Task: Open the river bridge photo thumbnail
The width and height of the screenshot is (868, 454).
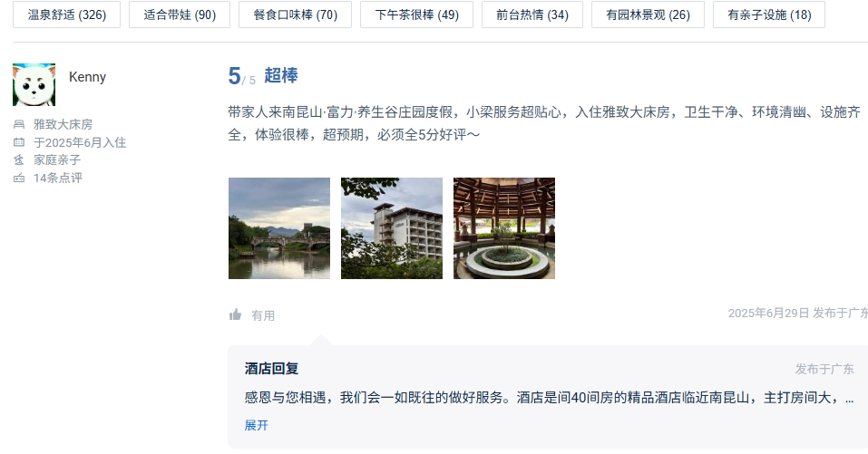Action: 279,228
